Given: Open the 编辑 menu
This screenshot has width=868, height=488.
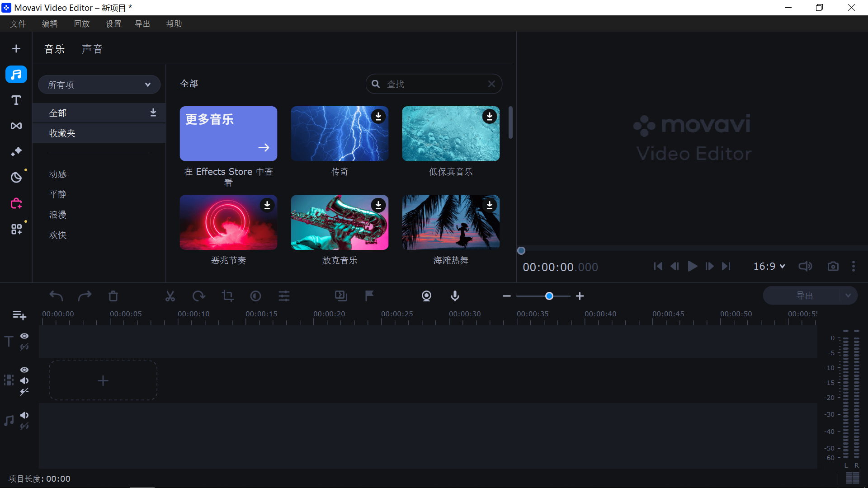Looking at the screenshot, I should [50, 23].
